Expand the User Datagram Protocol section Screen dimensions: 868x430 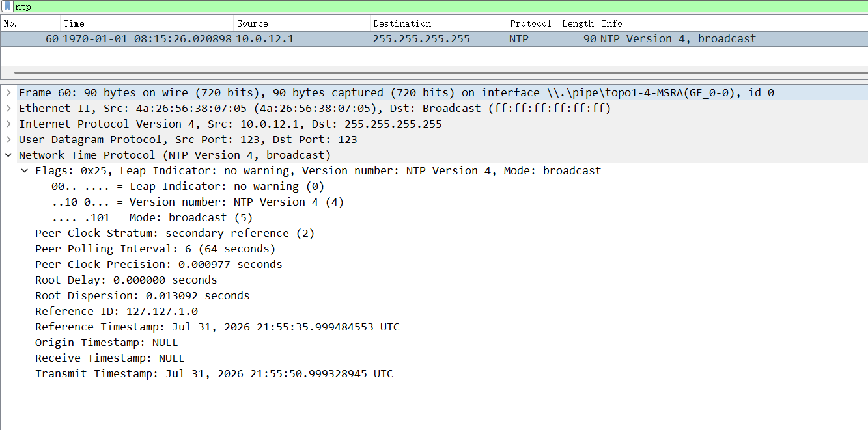pos(8,140)
